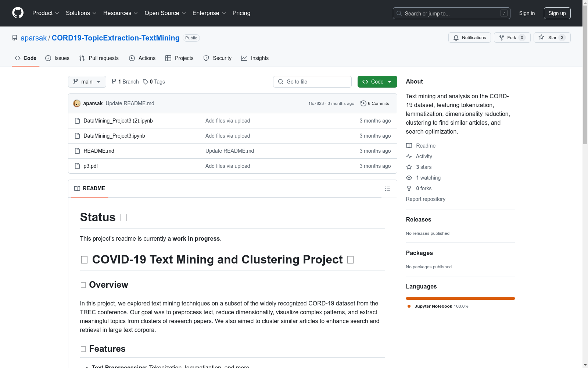Open the aparsak user profile link

[x=33, y=38]
